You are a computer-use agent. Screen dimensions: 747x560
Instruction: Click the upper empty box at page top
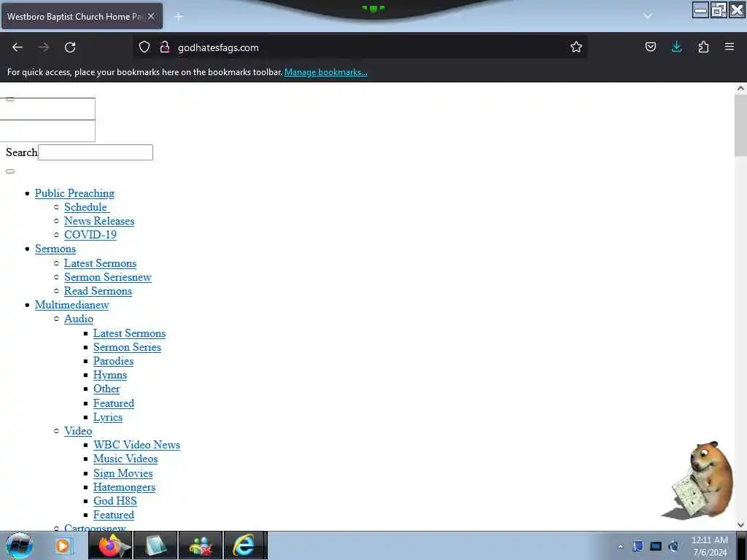(x=47, y=109)
